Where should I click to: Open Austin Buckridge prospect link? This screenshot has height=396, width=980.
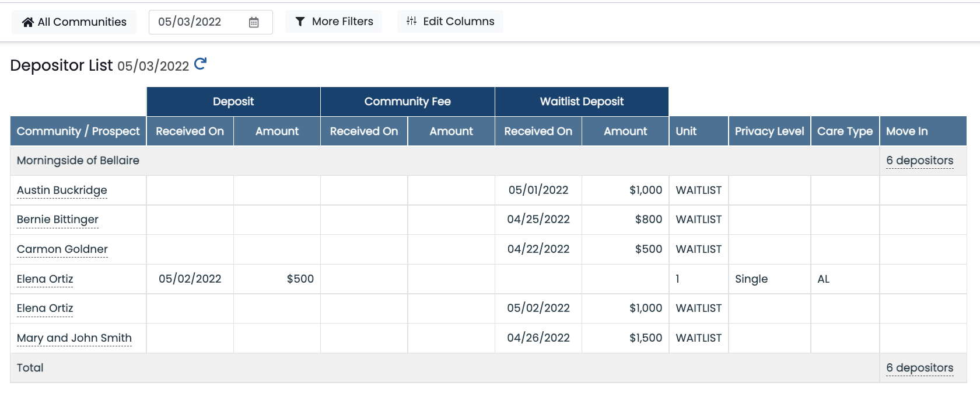click(x=62, y=190)
